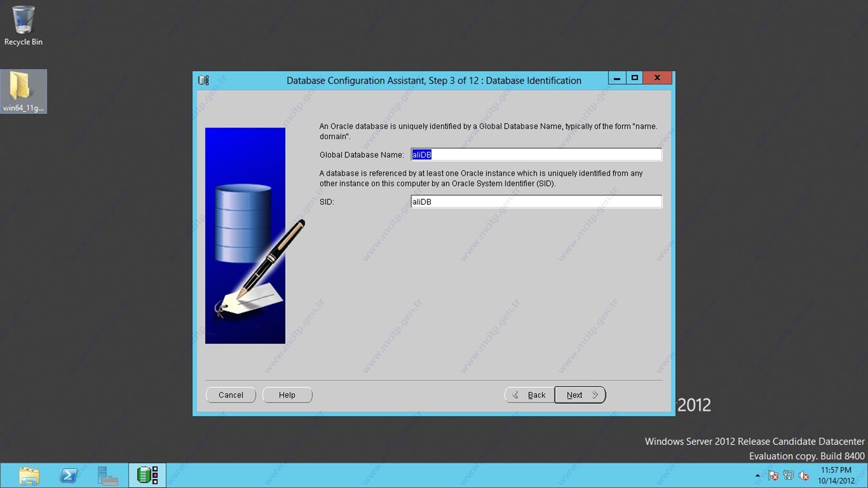Open Server Manager from the taskbar
The height and width of the screenshot is (488, 868).
(108, 476)
